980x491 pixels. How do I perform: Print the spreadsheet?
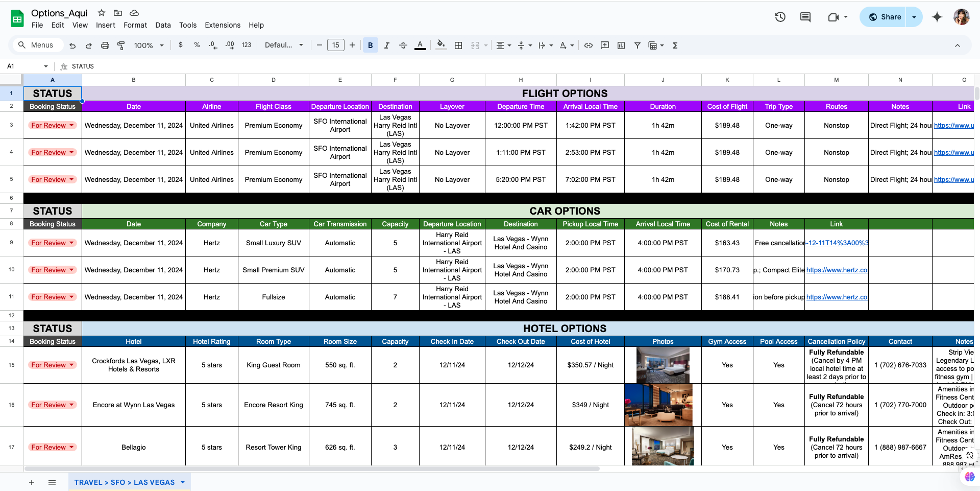click(105, 45)
